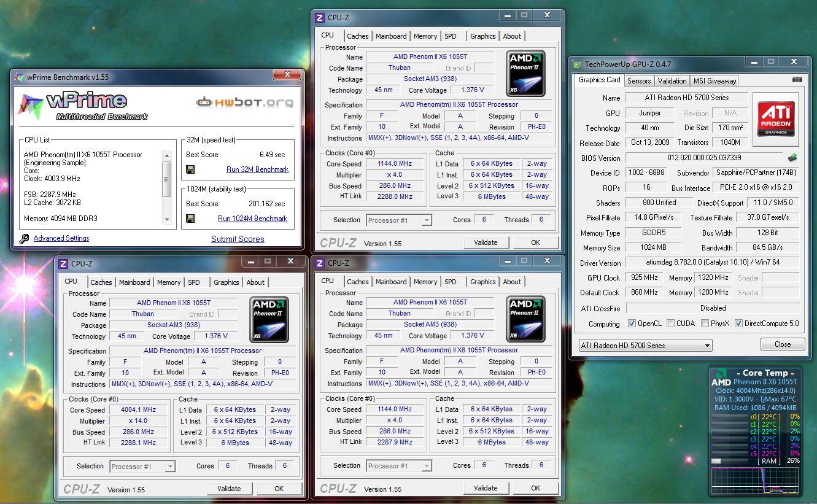Click the c0 22°C reading in Core Temp

[x=765, y=417]
